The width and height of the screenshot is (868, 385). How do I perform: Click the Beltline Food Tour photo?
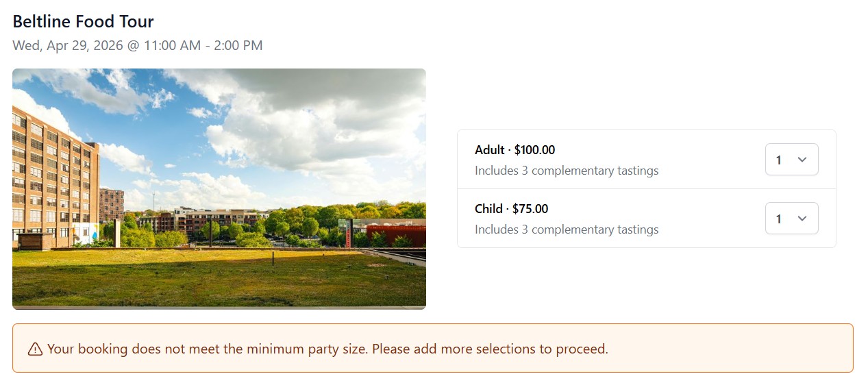coord(219,188)
